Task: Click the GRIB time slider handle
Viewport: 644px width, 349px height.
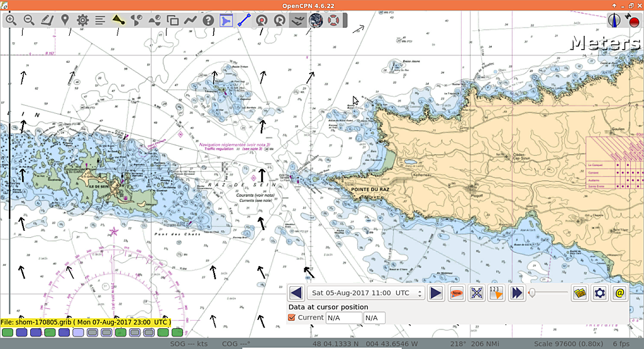Action: [x=532, y=293]
